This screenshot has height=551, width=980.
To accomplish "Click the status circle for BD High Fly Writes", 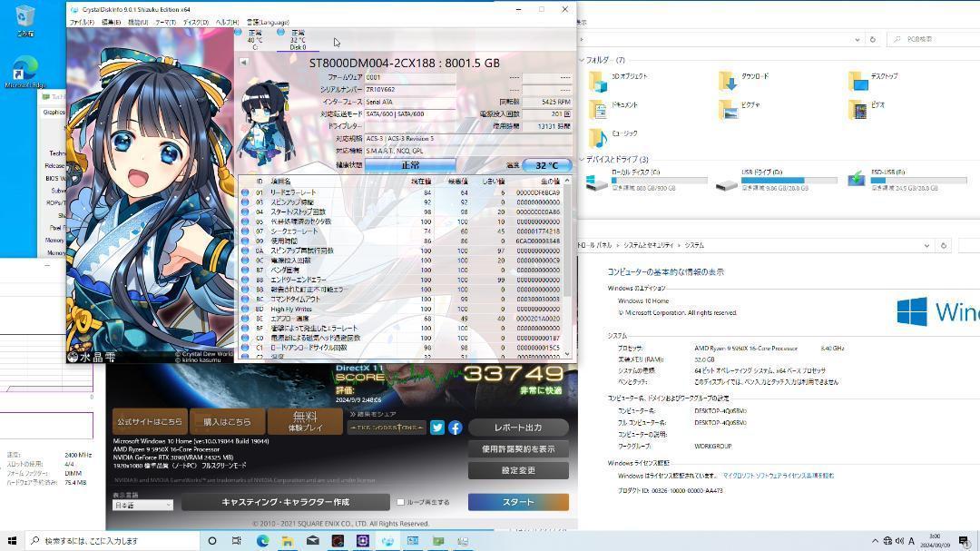I will [x=245, y=309].
